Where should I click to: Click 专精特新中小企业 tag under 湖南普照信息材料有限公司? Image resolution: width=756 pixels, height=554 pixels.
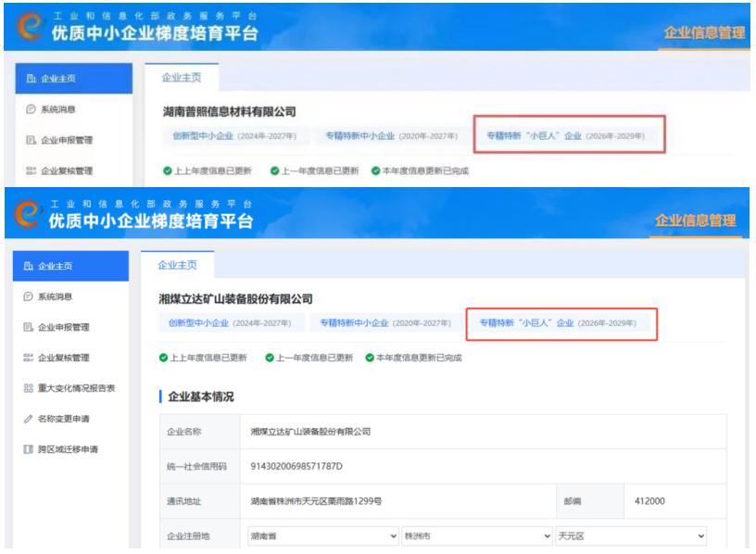[x=392, y=136]
